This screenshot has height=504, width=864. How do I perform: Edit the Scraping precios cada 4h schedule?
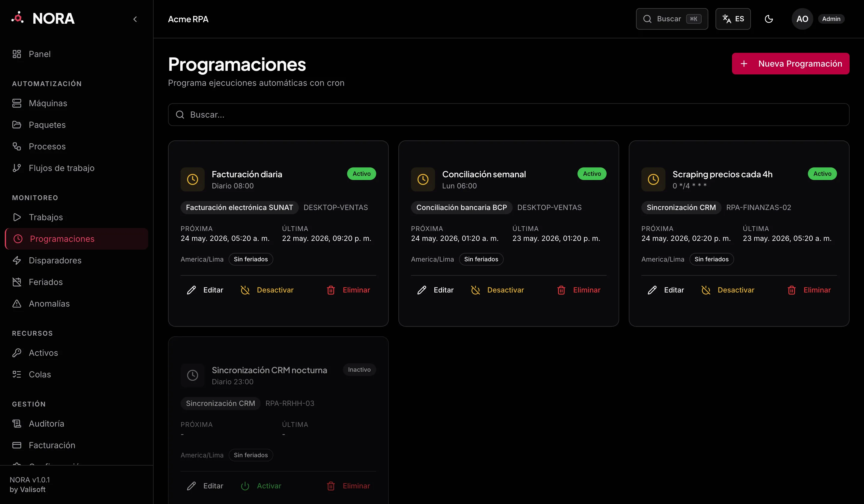tap(666, 290)
